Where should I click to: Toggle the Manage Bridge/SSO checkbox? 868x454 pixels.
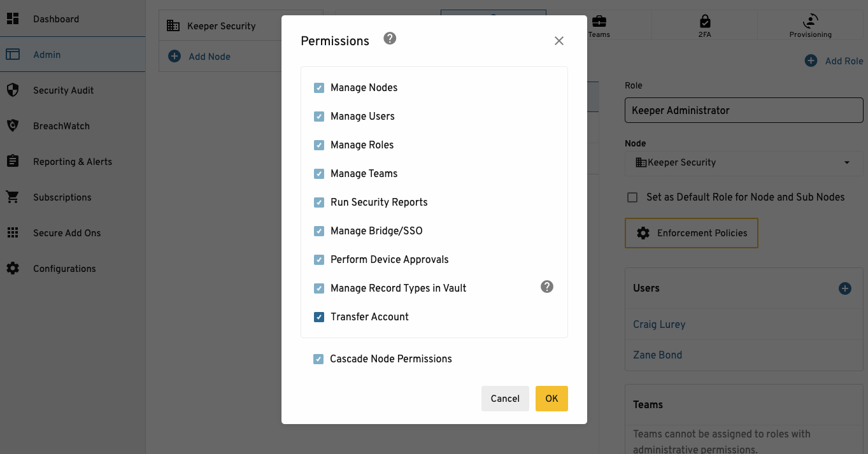(x=319, y=231)
